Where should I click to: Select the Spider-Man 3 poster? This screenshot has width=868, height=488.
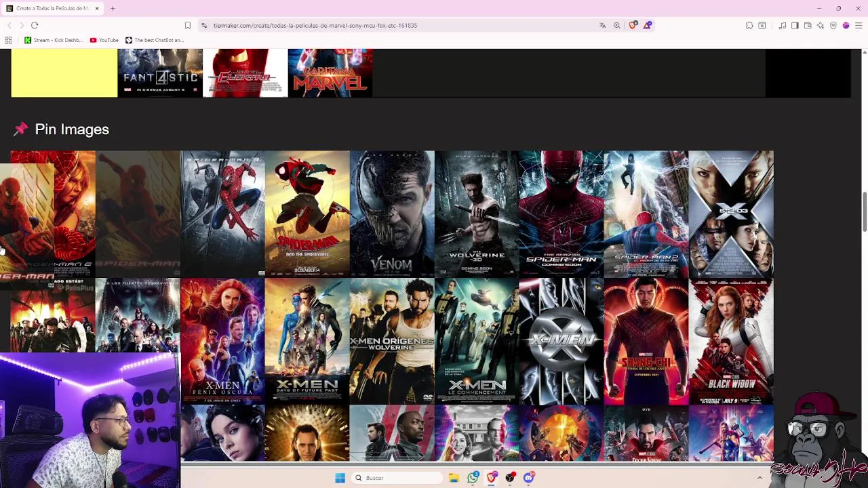pos(222,213)
